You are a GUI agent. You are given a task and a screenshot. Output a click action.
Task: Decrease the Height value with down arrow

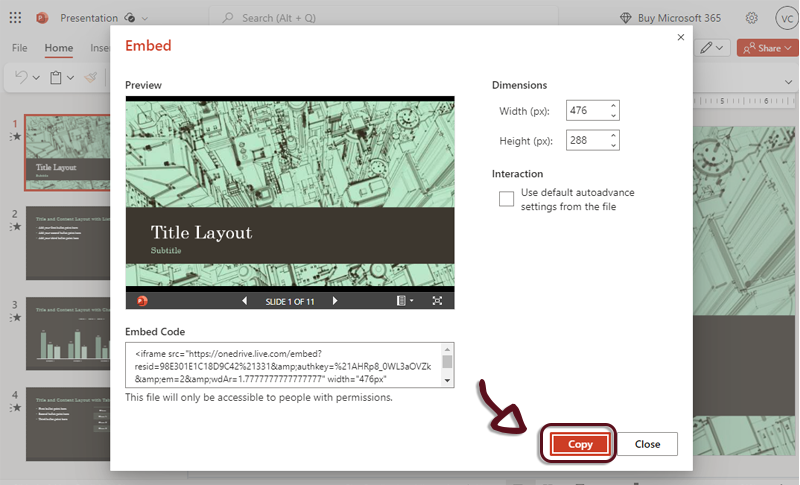pos(613,146)
